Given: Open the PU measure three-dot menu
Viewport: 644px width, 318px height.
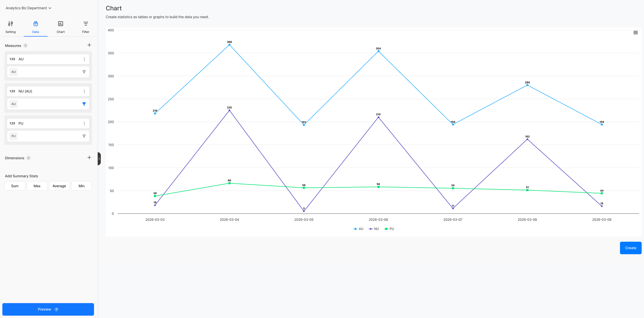Looking at the screenshot, I should (84, 124).
